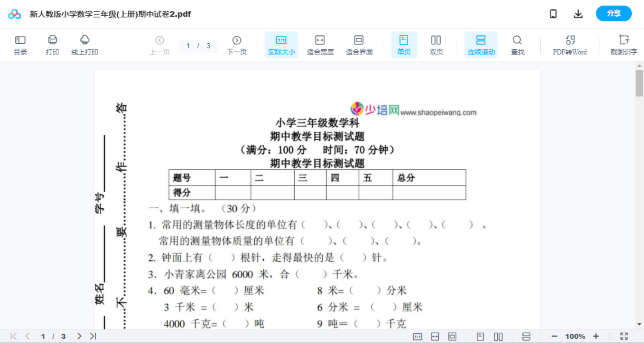Image resolution: width=644 pixels, height=343 pixels.
Task: Go to 下一页 next page
Action: [237, 45]
